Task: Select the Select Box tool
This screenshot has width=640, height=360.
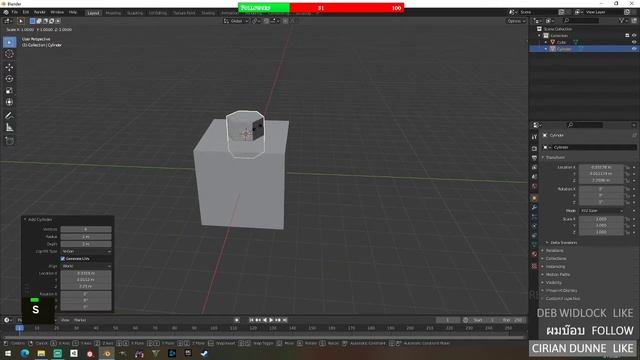Action: tap(9, 42)
